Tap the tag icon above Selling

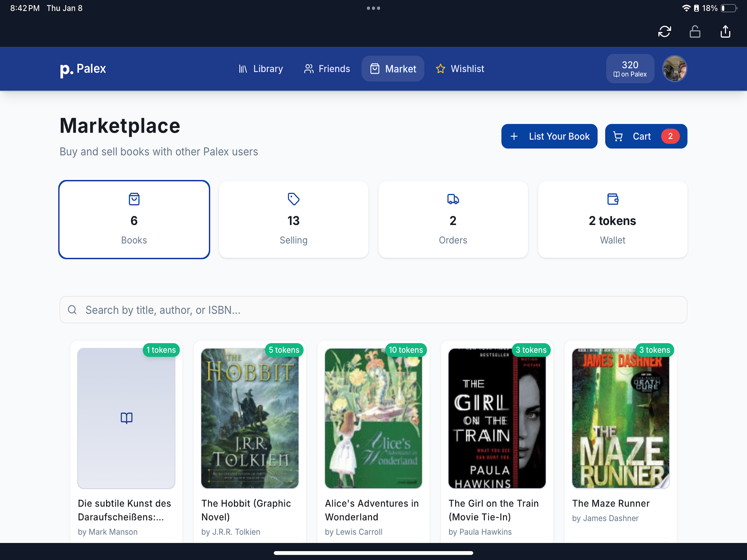[x=293, y=199]
